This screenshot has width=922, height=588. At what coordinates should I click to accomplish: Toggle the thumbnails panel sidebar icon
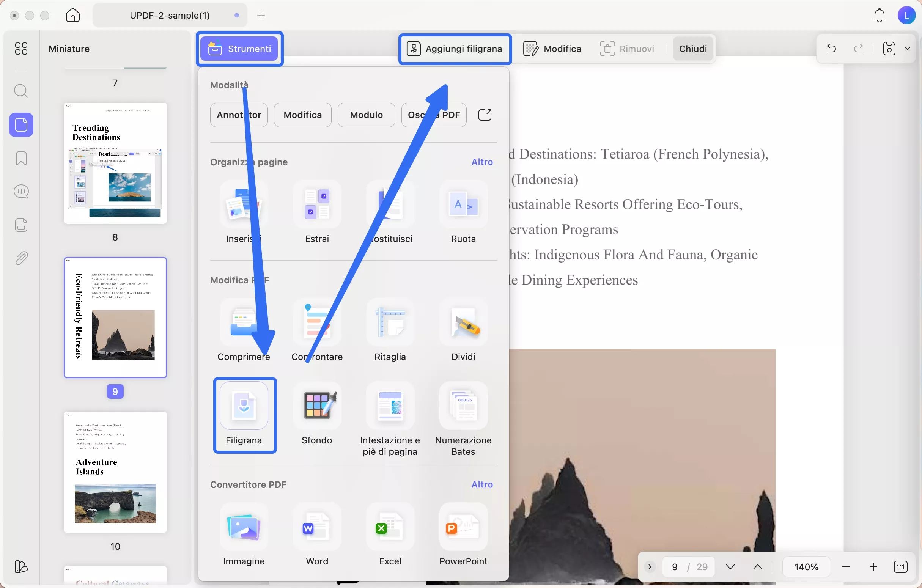coord(21,125)
